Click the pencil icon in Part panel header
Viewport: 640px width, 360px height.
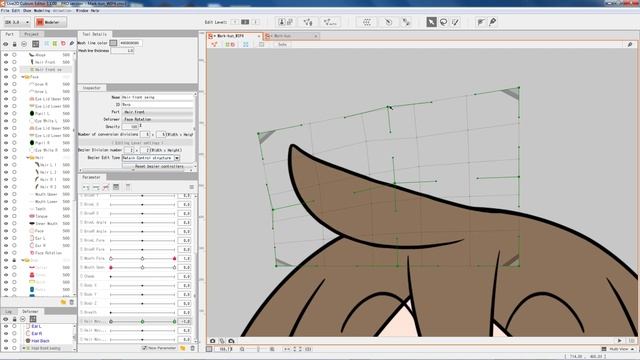72,43
